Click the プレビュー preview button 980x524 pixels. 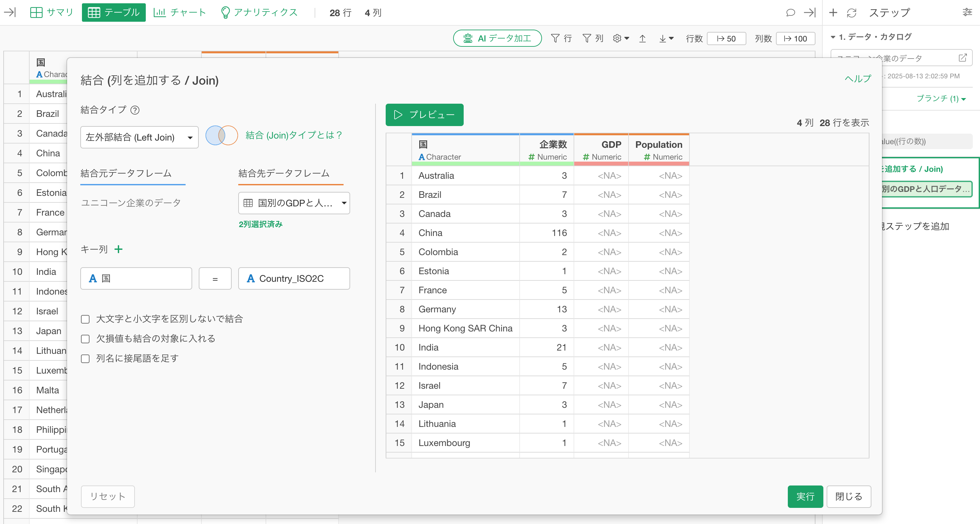tap(425, 115)
